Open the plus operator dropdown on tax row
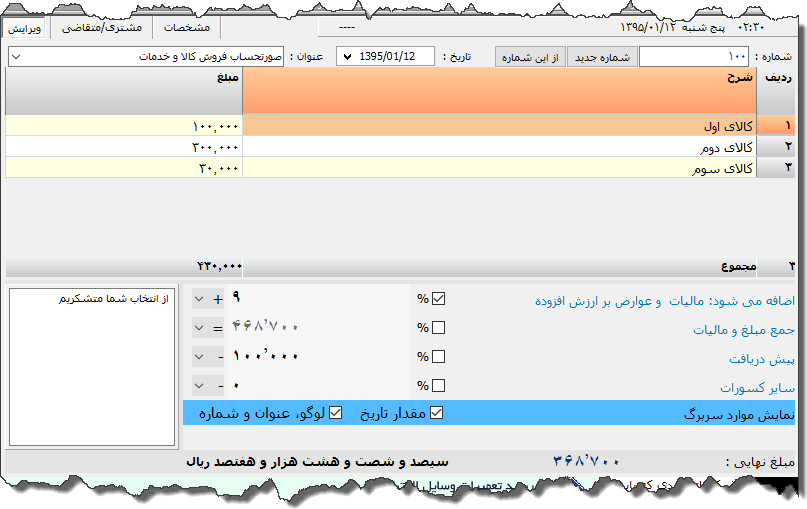 200,298
